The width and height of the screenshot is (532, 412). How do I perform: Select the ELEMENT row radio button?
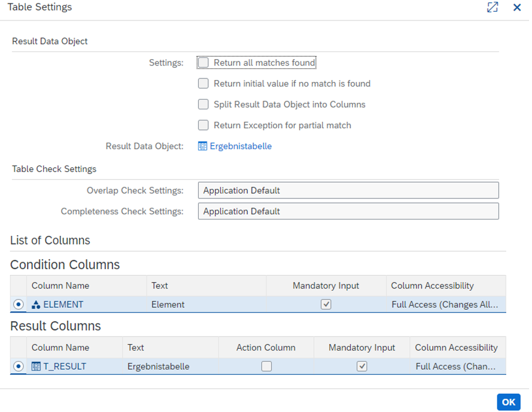pos(18,304)
